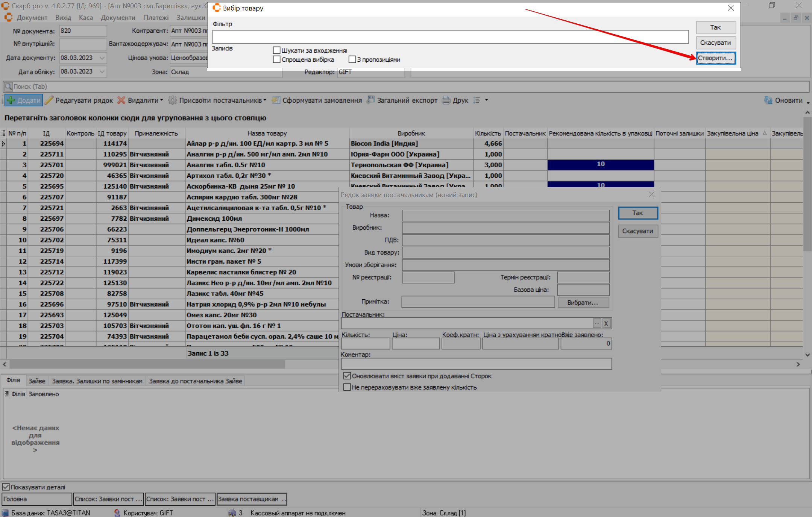Click the red X Видалити icon
The width and height of the screenshot is (812, 517).
point(121,100)
